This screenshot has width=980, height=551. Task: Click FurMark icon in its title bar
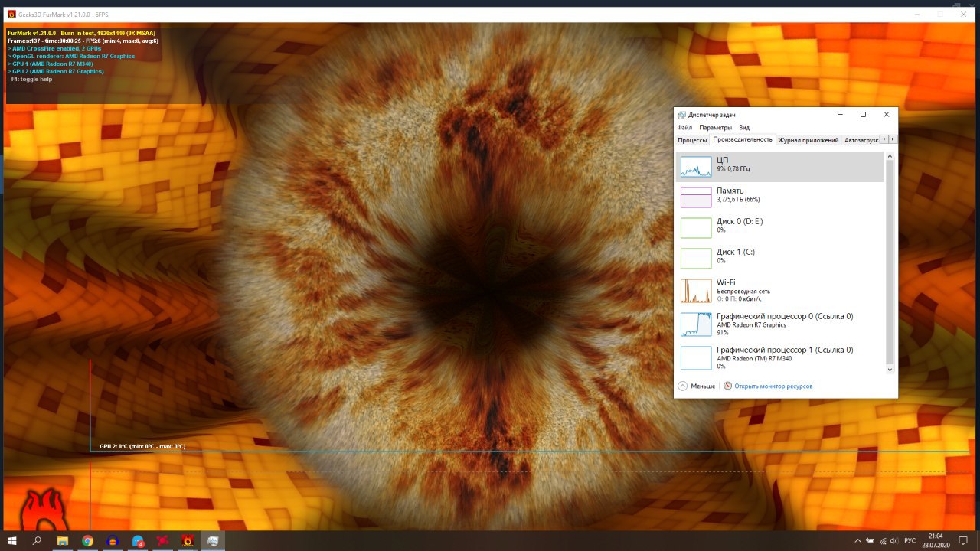click(x=11, y=14)
